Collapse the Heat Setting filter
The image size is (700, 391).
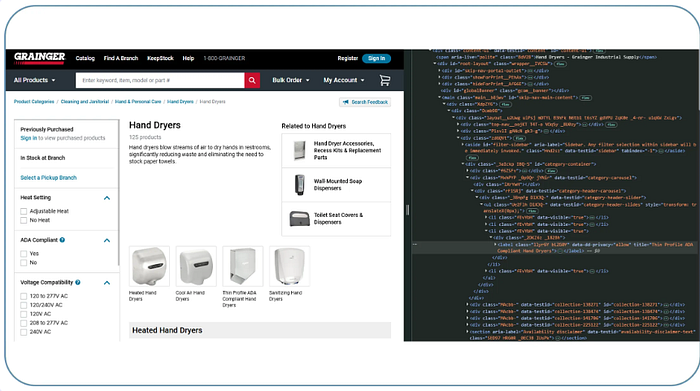(x=107, y=198)
